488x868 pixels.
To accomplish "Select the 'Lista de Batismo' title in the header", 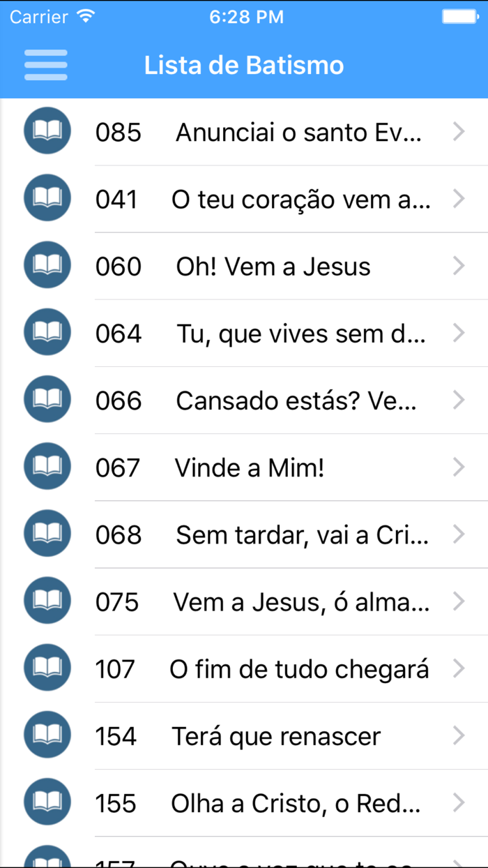I will [x=244, y=64].
